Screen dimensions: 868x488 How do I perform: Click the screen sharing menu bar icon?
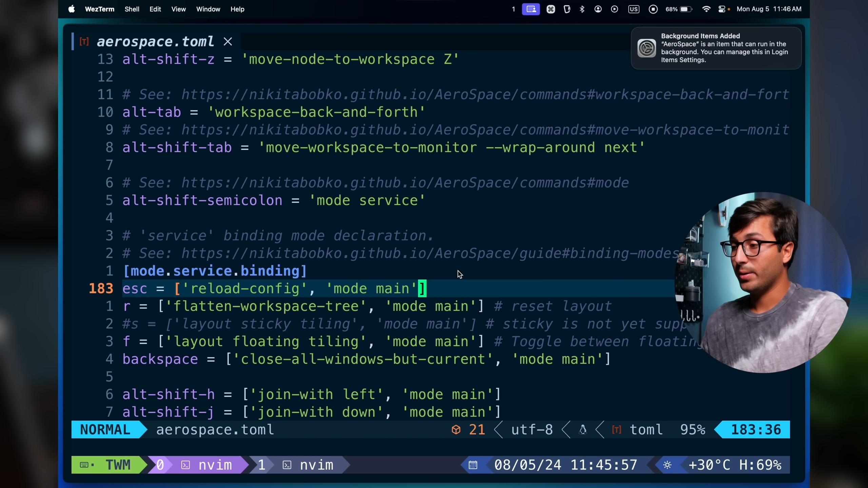pyautogui.click(x=531, y=9)
